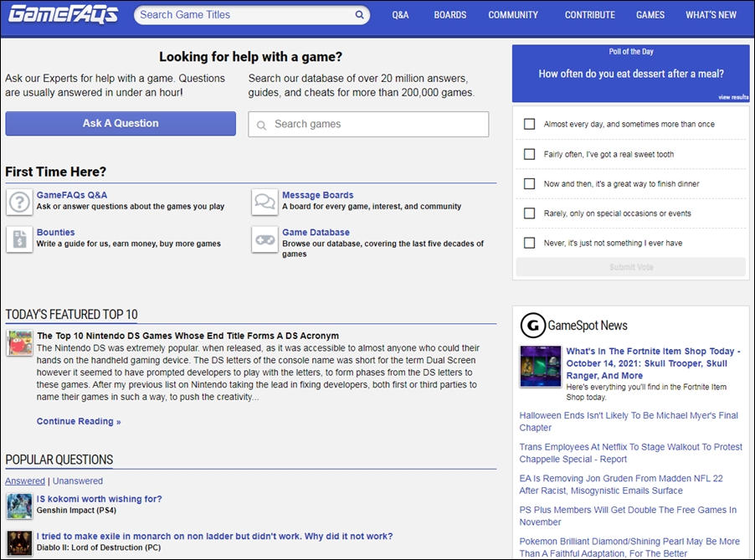
Task: Click the Message Boards speech bubble icon
Action: 265,202
